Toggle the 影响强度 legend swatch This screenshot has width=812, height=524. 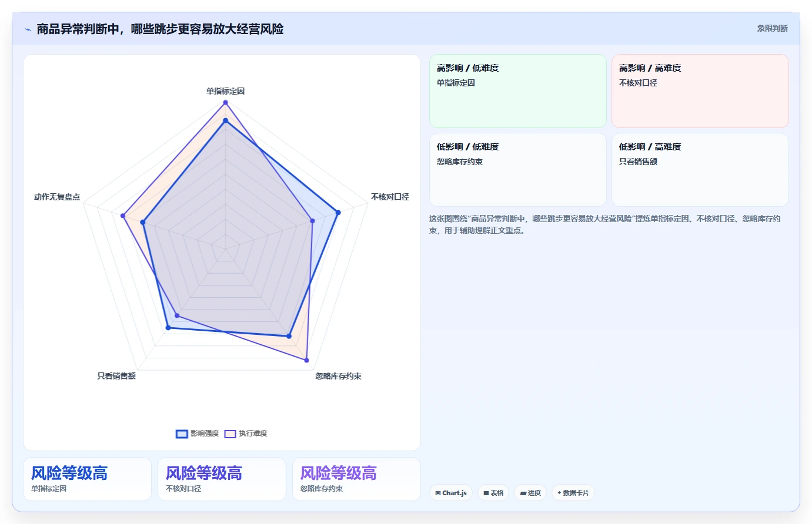182,434
